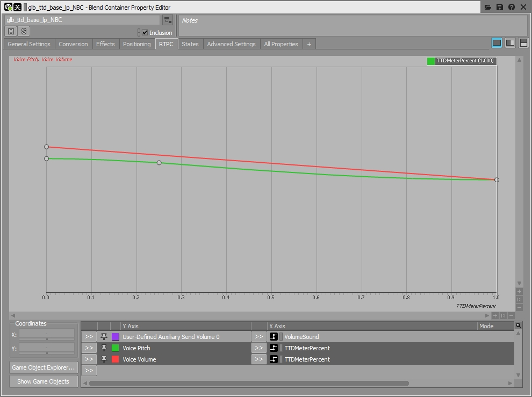This screenshot has width=532, height=397.
Task: Click vertical zoom in plus icon on graph
Action: coord(520,292)
